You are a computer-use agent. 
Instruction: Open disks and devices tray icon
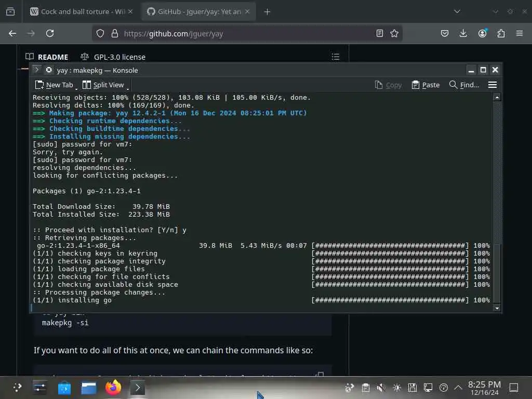pos(412,388)
